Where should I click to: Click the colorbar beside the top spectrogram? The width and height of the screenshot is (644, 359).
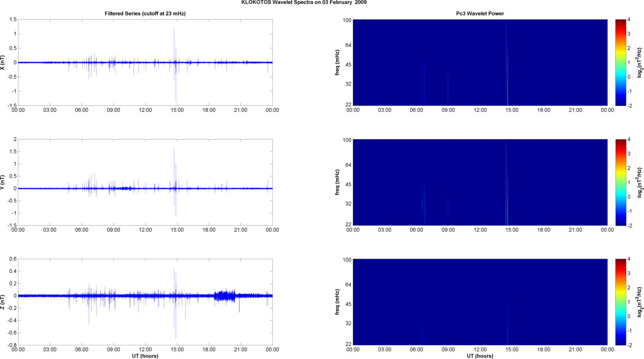620,62
